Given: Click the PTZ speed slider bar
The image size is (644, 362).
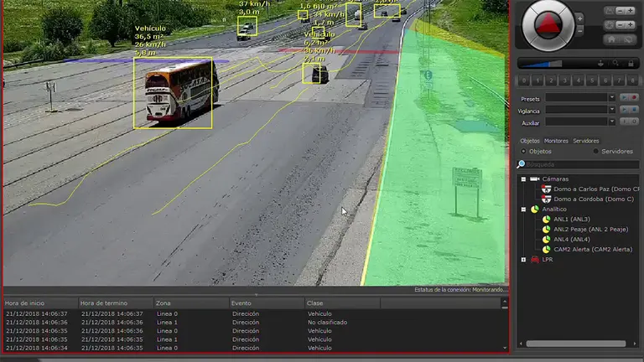Looking at the screenshot, I should 553,63.
